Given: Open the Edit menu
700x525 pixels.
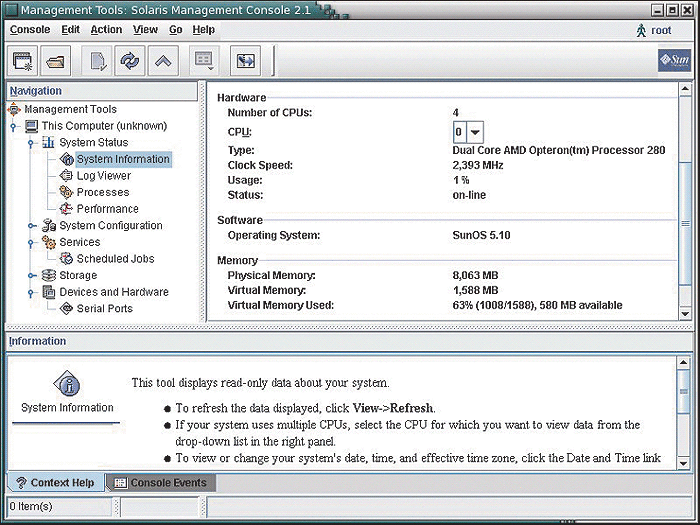Looking at the screenshot, I should (71, 30).
